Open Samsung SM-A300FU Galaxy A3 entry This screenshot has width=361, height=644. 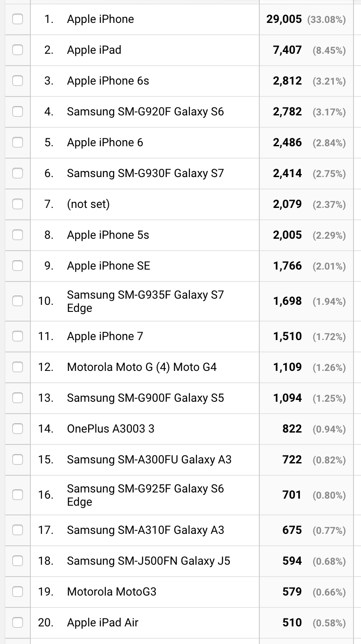click(x=149, y=460)
